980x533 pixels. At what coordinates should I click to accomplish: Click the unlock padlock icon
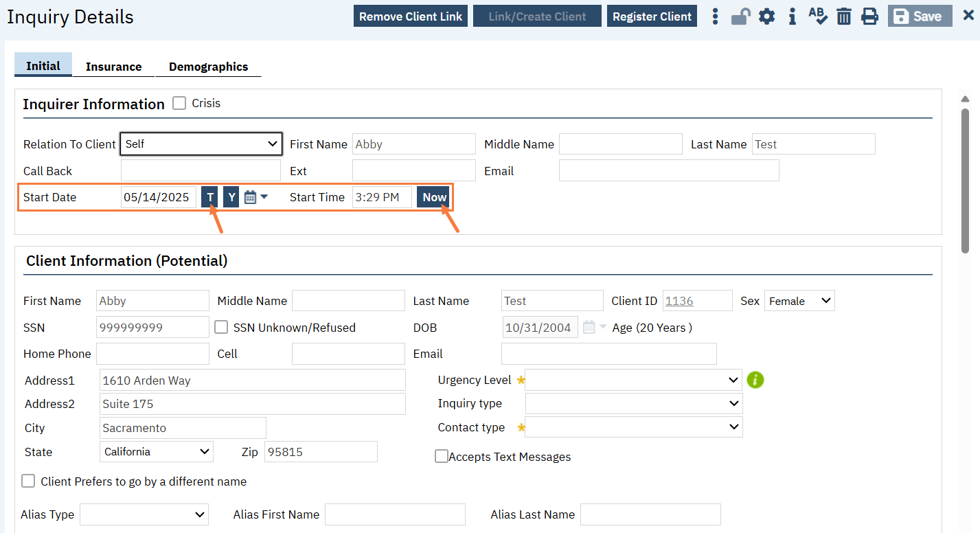pos(740,16)
